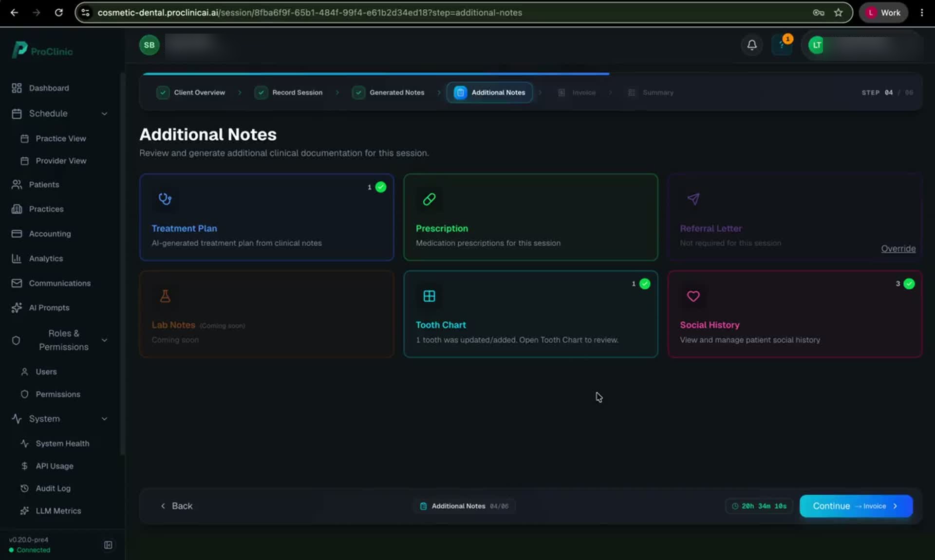935x560 pixels.
Task: Click the Practices building icon
Action: 17,209
